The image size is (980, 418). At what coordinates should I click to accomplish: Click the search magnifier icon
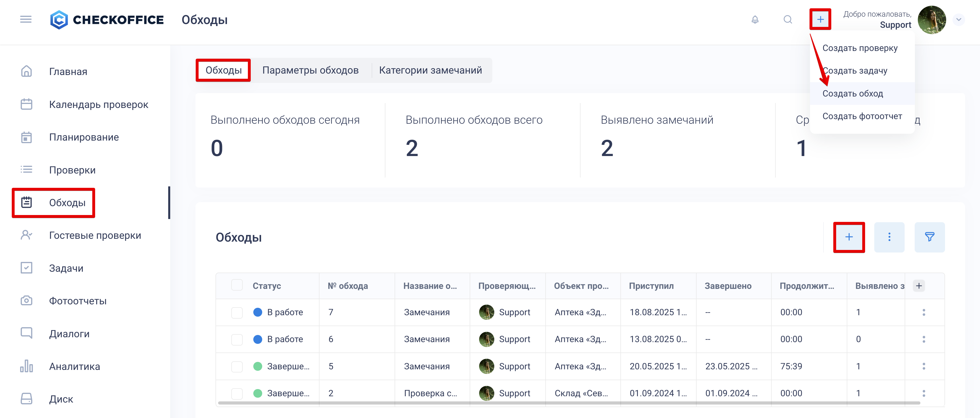(x=787, y=19)
